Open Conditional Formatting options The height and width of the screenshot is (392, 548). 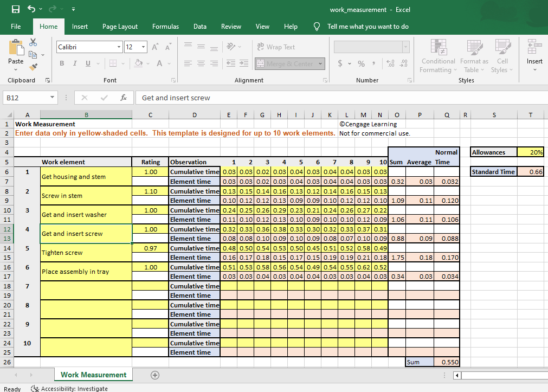pos(438,56)
